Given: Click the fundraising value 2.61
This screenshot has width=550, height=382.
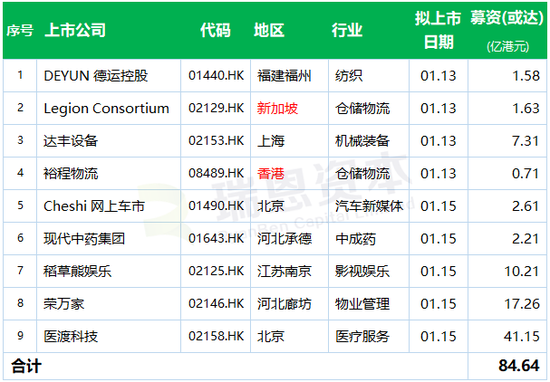Looking at the screenshot, I should tap(526, 206).
